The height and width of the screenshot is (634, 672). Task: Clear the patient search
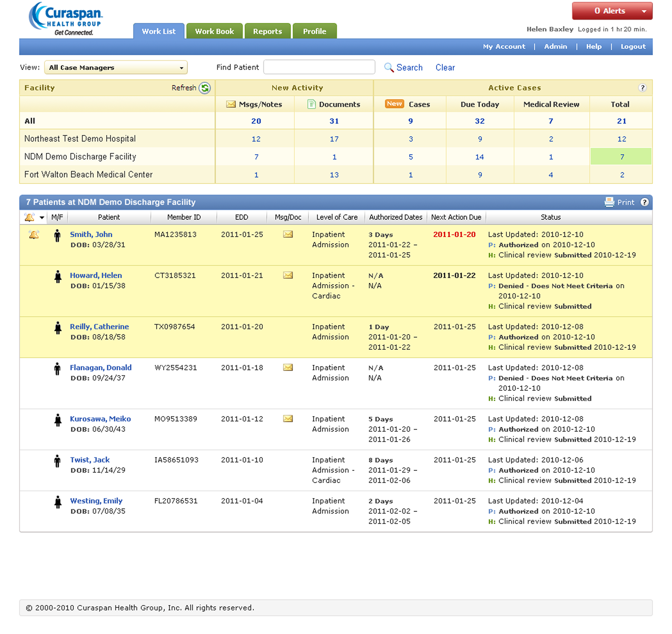click(445, 68)
